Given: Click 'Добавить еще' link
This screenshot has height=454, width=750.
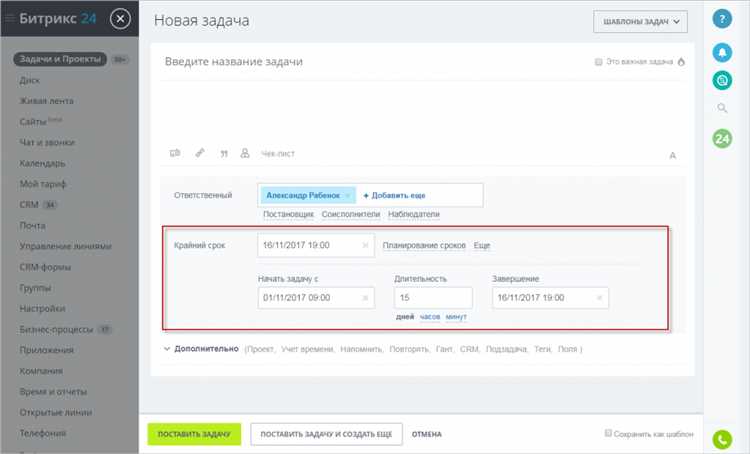Looking at the screenshot, I should click(394, 195).
